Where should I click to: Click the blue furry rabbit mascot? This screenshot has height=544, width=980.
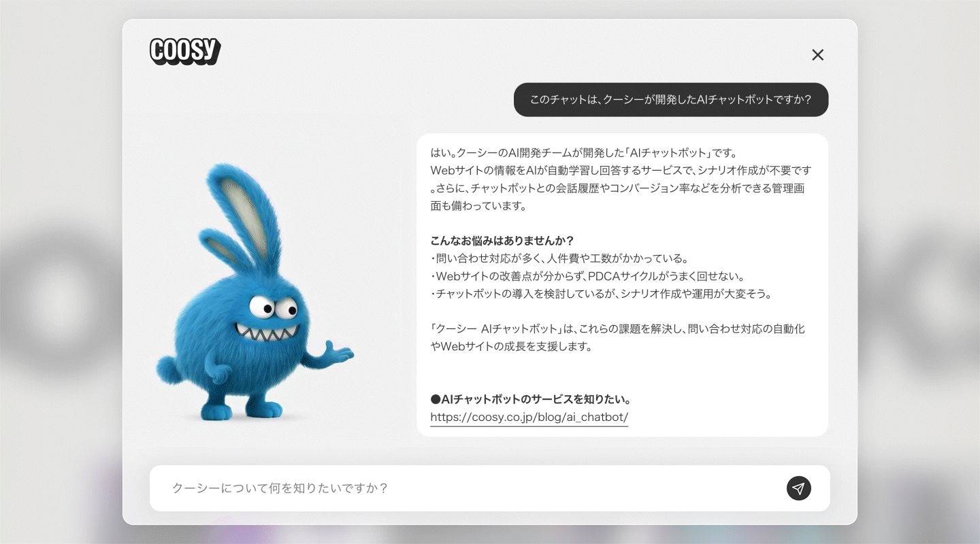click(255, 292)
